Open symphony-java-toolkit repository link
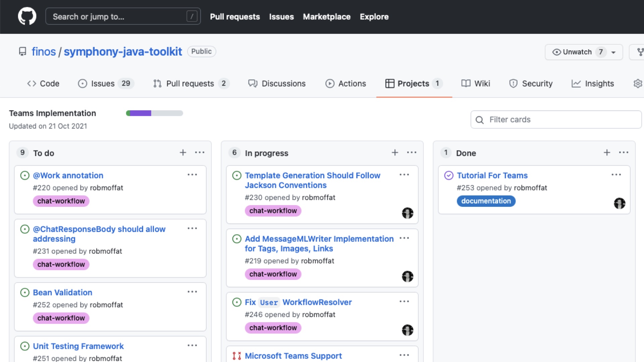 pos(123,52)
